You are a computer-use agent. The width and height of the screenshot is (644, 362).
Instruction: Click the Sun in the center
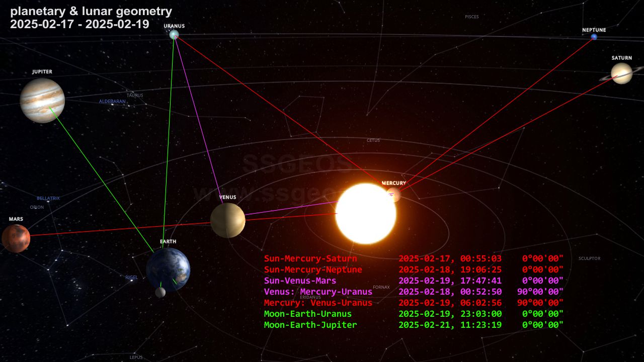point(366,214)
